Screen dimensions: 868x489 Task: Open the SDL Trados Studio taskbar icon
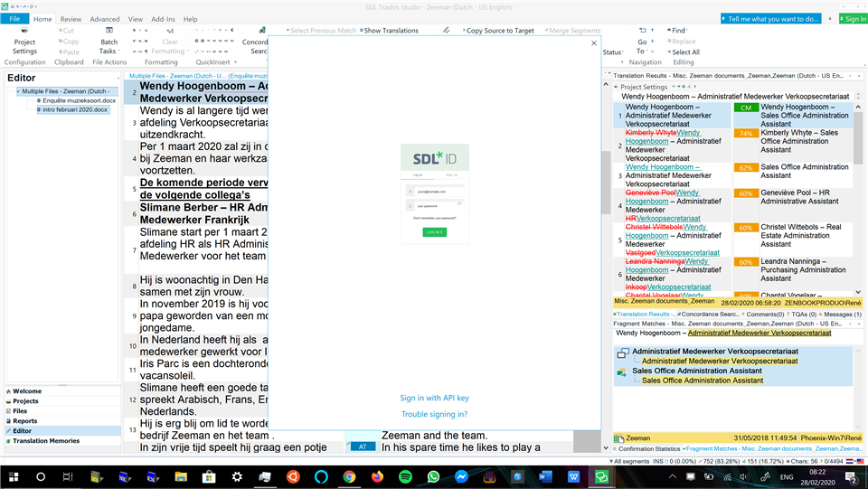pyautogui.click(x=602, y=477)
